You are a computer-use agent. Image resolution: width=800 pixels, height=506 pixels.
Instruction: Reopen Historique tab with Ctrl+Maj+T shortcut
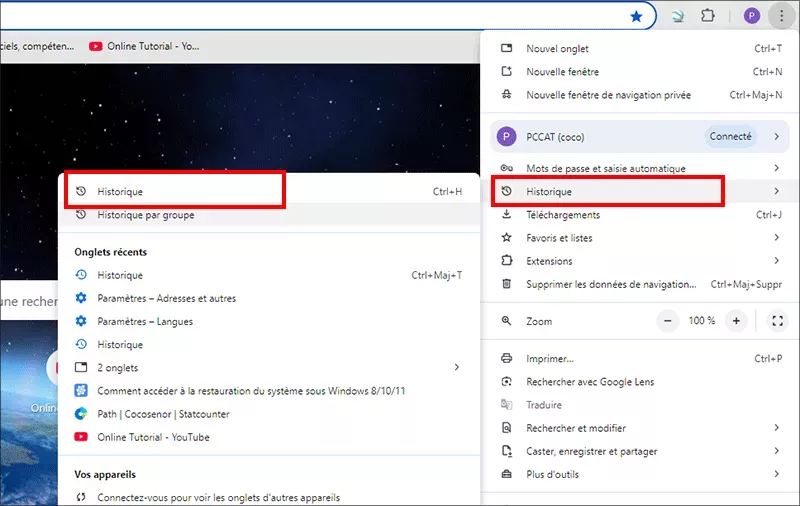[269, 275]
